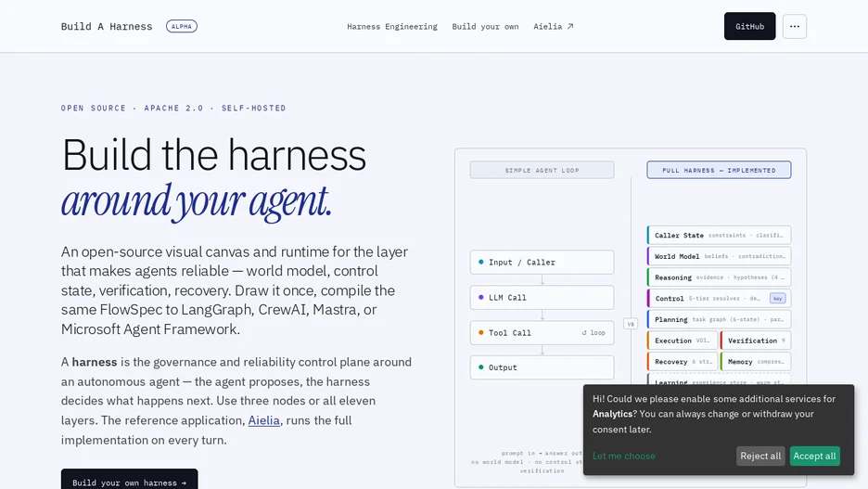Follow the Aielia link in paragraph
This screenshot has width=868, height=489.
click(x=263, y=420)
